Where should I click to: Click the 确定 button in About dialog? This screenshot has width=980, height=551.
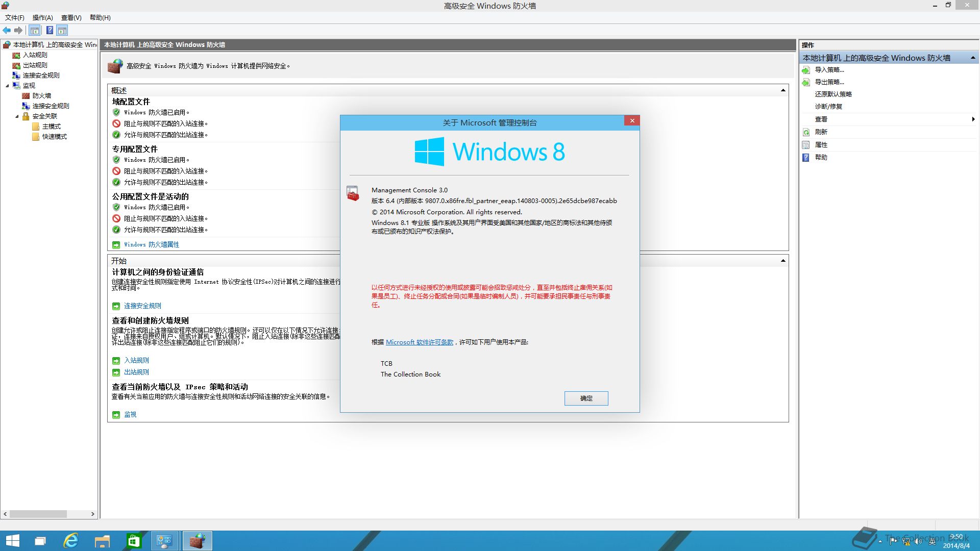[586, 398]
